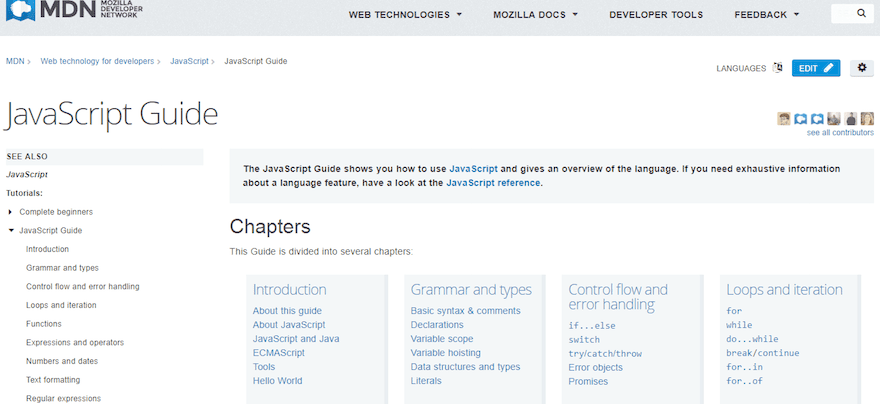Click the last contributor avatar
Image resolution: width=880 pixels, height=404 pixels.
(x=868, y=118)
